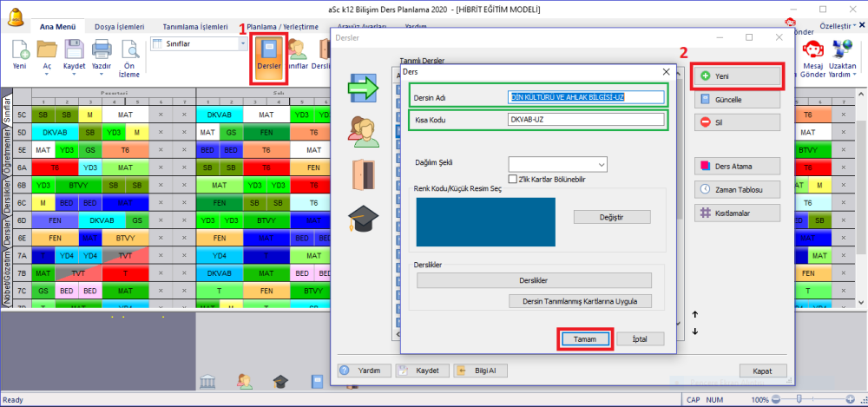Viewport: 868px width, 407px height.
Task: Select class row header 6D in timetable
Action: tap(22, 221)
